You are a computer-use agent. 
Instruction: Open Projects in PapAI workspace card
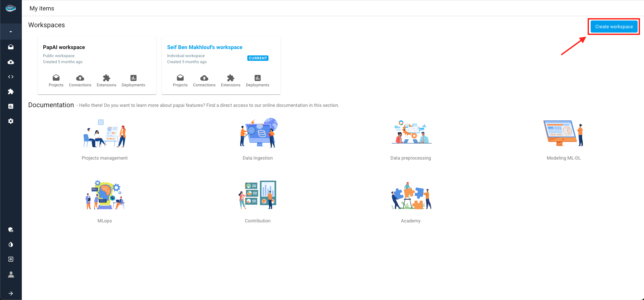tap(56, 81)
